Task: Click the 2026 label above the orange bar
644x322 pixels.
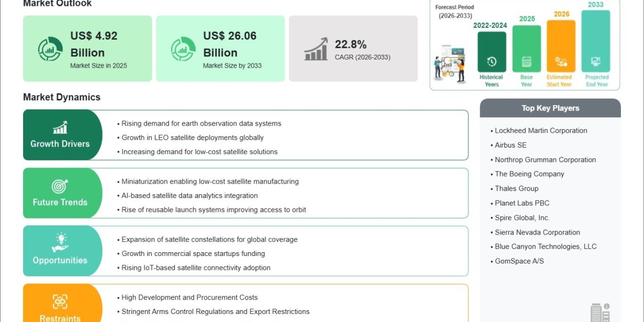Action: 561,14
